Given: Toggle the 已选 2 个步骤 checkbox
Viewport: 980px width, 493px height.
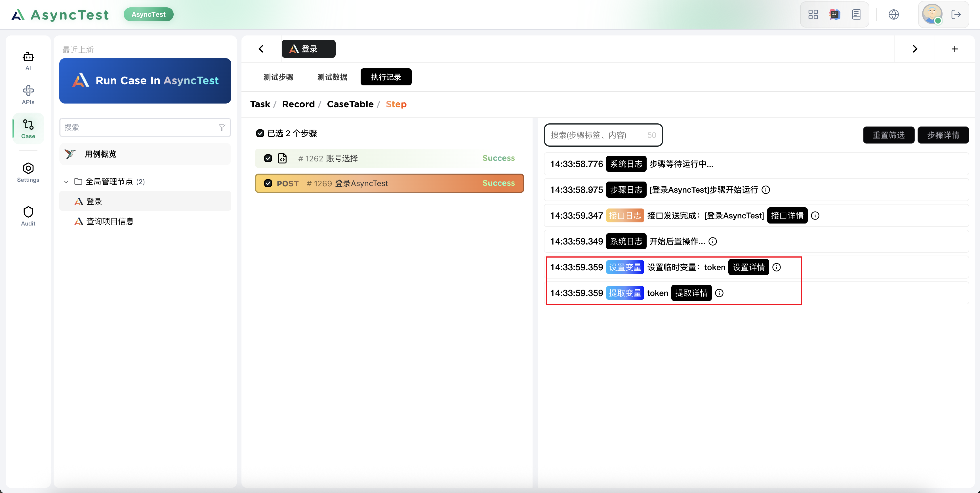Looking at the screenshot, I should pyautogui.click(x=260, y=133).
